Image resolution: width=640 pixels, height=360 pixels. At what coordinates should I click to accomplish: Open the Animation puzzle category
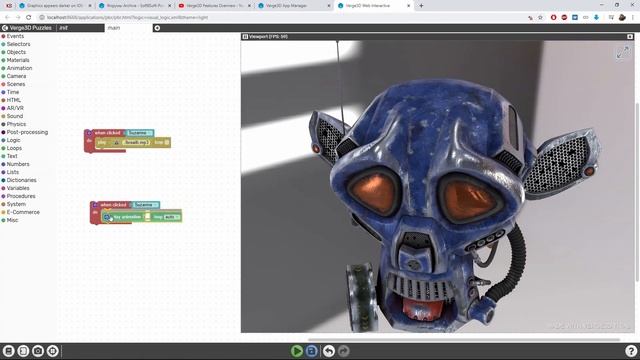(19, 68)
